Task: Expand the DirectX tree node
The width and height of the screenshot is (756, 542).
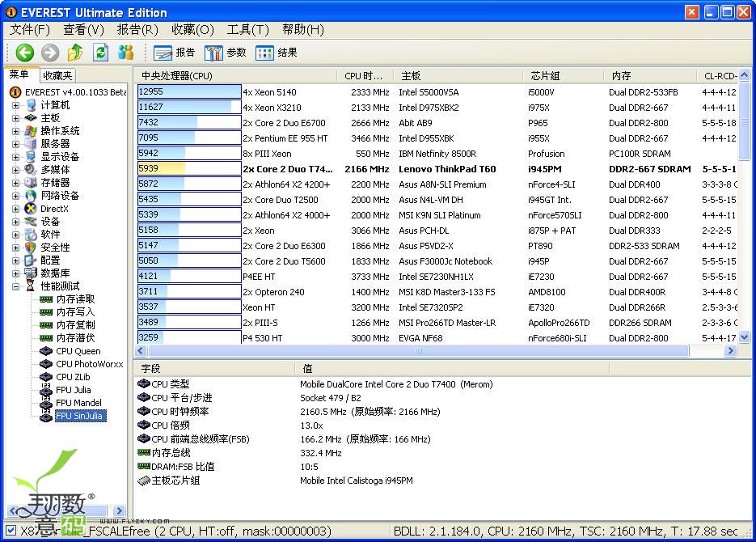Action: click(15, 209)
